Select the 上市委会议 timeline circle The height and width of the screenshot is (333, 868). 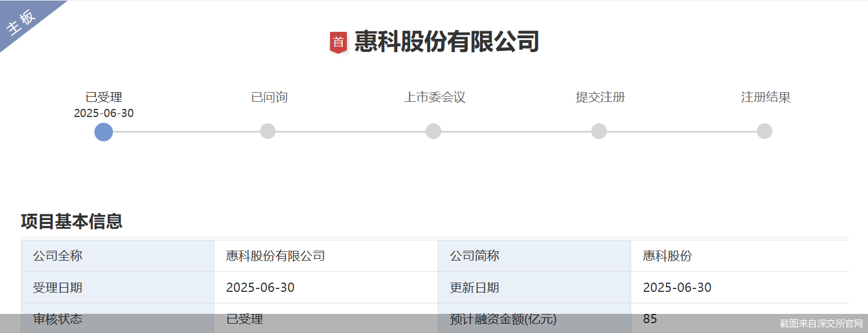click(x=433, y=131)
